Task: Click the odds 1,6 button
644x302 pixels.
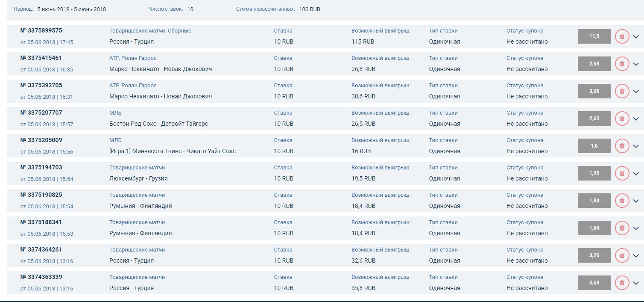Action: (x=594, y=146)
